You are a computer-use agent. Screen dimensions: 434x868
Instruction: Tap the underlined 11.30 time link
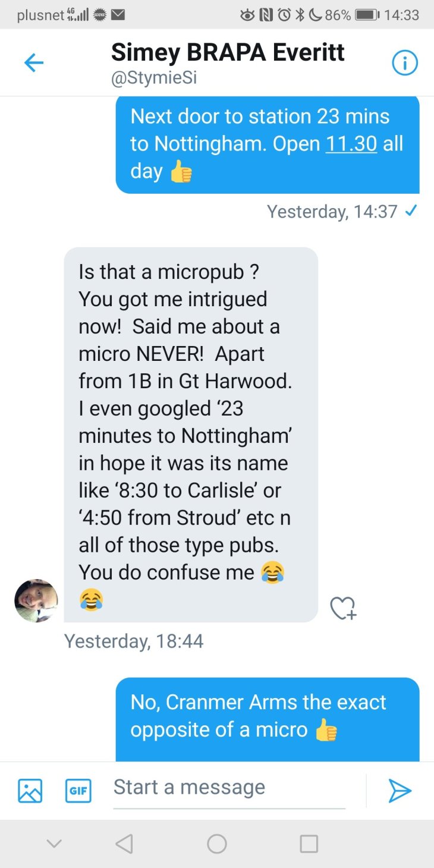tap(351, 144)
